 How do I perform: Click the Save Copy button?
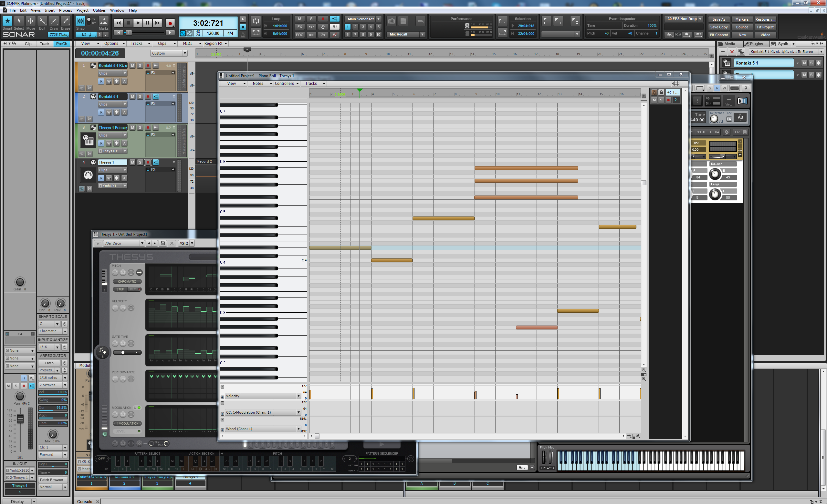718,27
